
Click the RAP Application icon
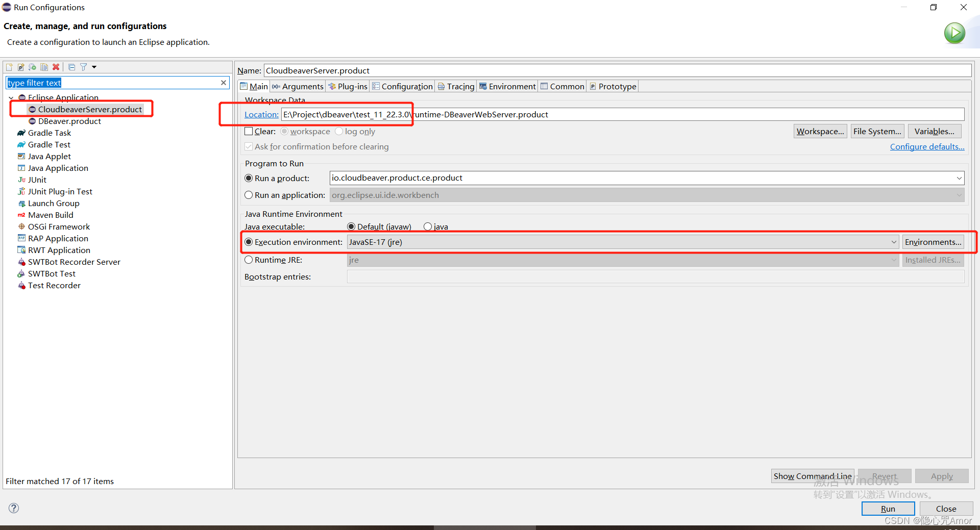tap(21, 238)
